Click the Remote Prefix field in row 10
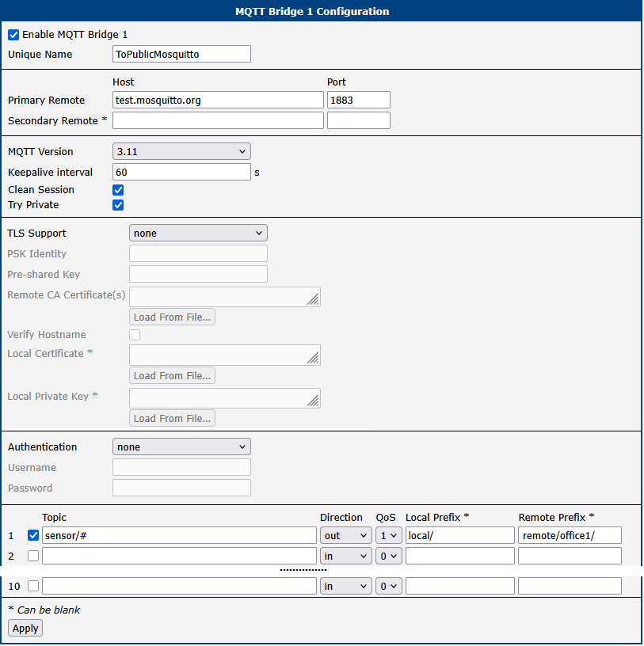This screenshot has height=646, width=644. (570, 587)
